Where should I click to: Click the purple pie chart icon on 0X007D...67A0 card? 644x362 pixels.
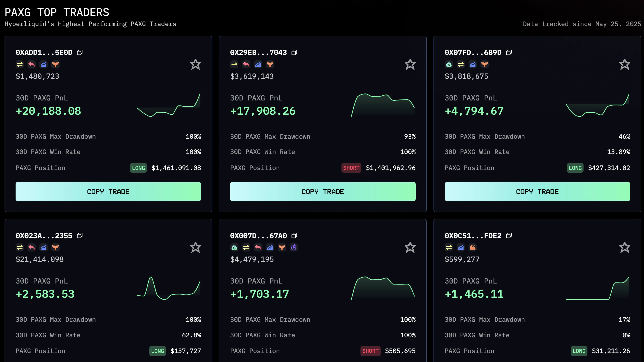(x=294, y=247)
